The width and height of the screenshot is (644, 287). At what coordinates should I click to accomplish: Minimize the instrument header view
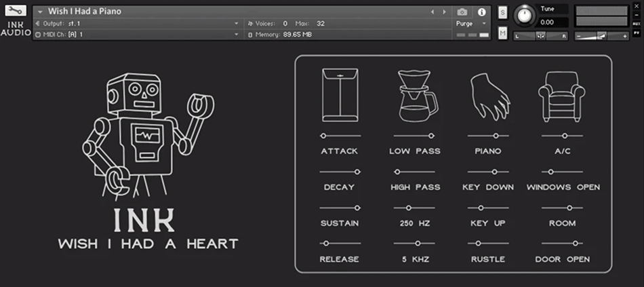click(x=637, y=15)
